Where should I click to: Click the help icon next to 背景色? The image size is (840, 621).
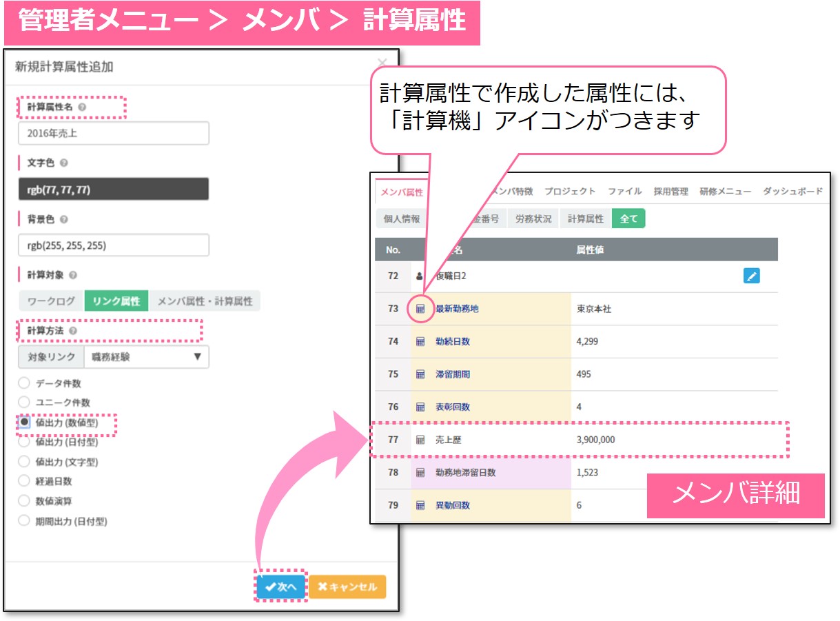[x=63, y=219]
